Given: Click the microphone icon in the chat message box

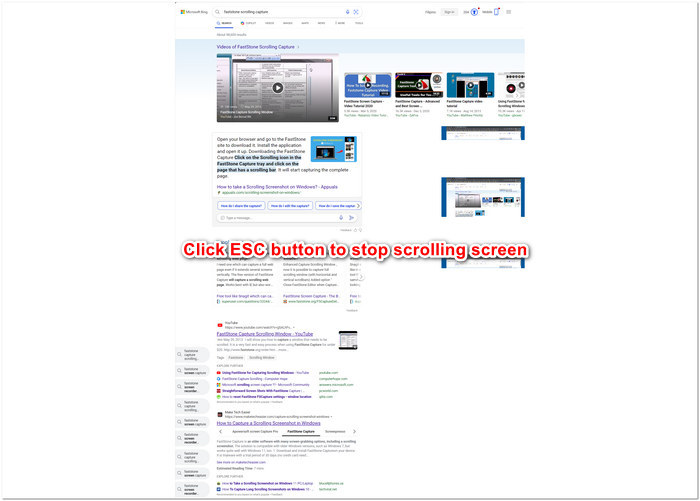Looking at the screenshot, I should 341,217.
